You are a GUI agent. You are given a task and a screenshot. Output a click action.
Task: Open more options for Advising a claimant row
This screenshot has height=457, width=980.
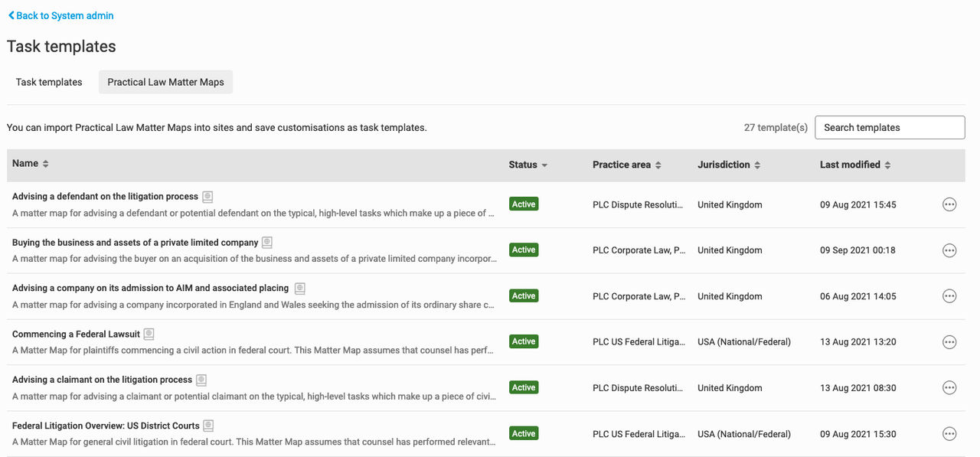[x=949, y=388]
